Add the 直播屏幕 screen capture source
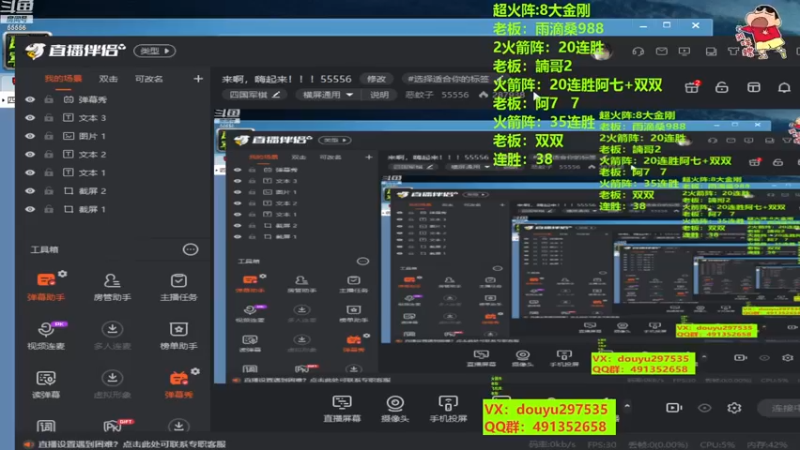Screen dimensions: 800x450 342,409
